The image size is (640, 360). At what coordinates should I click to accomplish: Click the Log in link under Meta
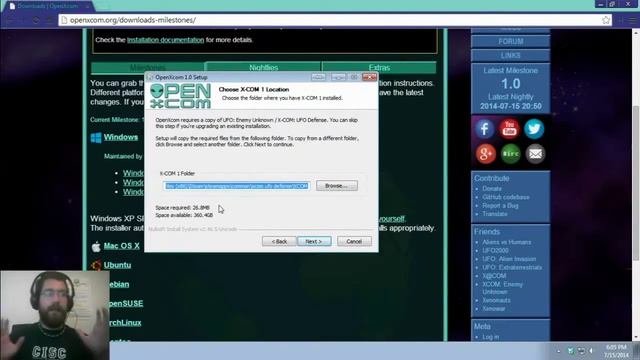click(x=490, y=337)
